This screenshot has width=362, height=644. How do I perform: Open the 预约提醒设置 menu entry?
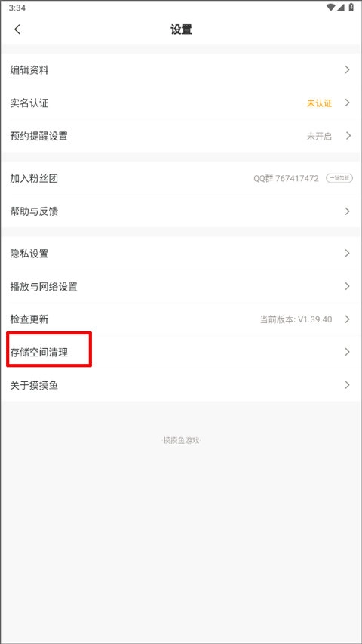[181, 136]
